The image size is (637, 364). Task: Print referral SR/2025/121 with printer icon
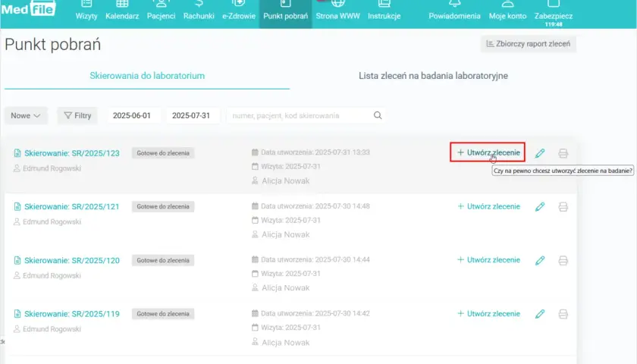(x=563, y=207)
